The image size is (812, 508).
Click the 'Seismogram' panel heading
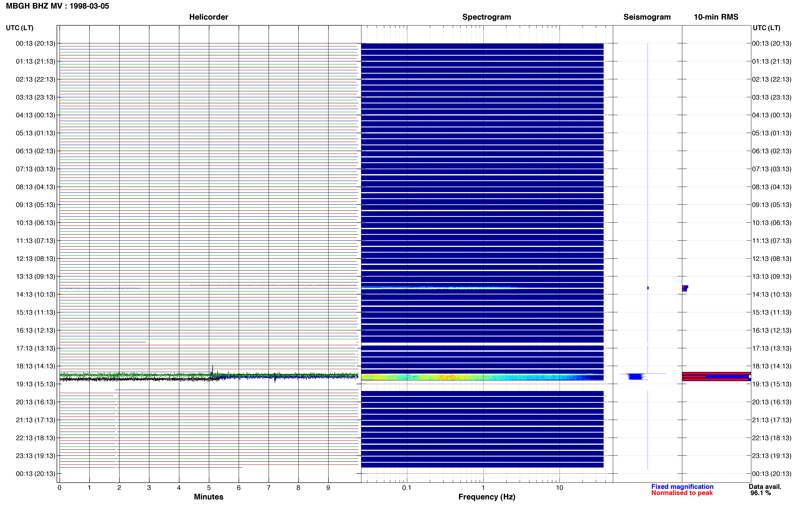click(x=647, y=17)
